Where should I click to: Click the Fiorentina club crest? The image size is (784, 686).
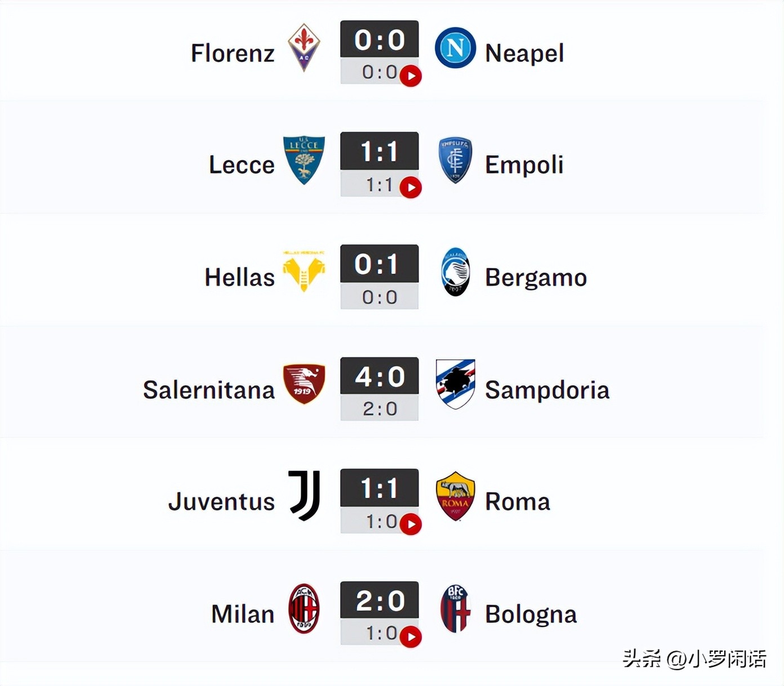point(304,48)
